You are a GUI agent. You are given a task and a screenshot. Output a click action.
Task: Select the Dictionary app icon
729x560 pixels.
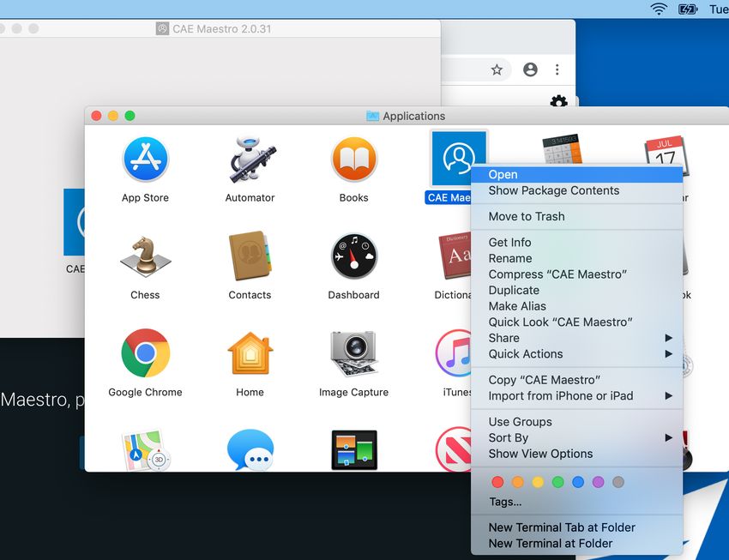pyautogui.click(x=455, y=256)
